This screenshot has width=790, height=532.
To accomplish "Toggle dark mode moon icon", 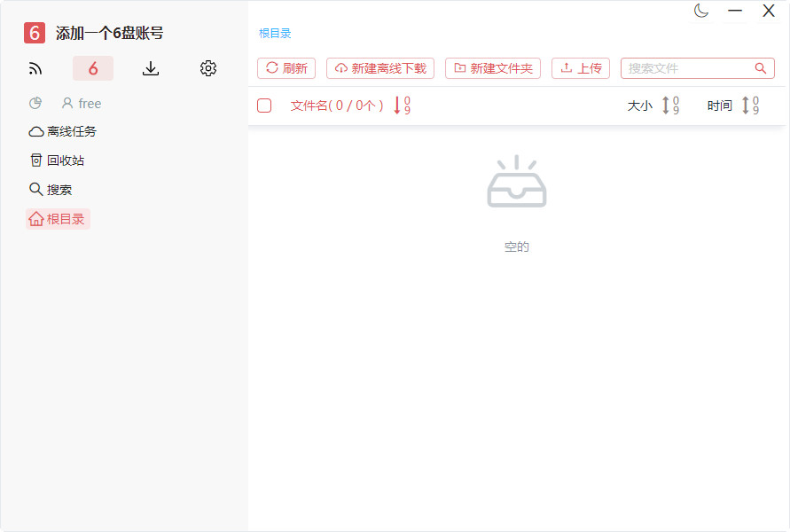I will point(701,11).
